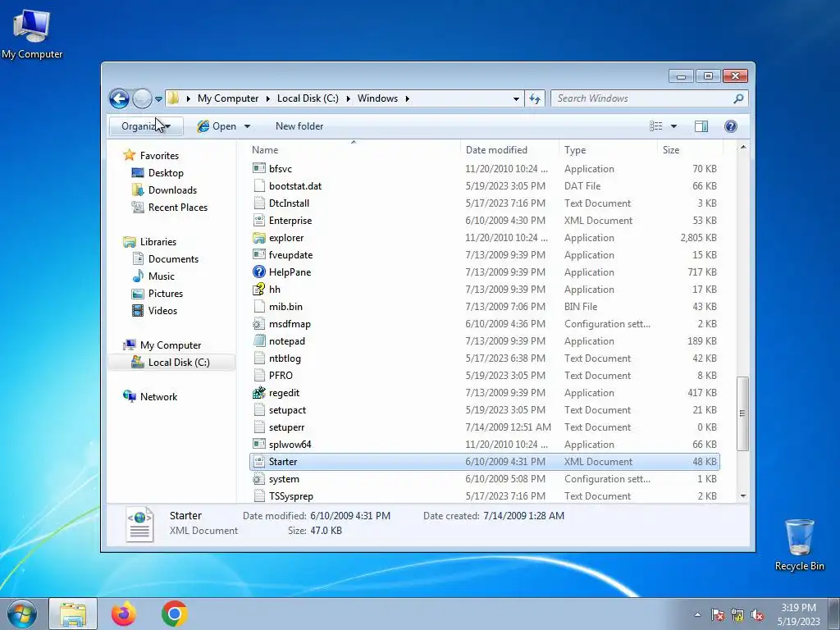
Task: Open the Pictures library
Action: click(165, 294)
